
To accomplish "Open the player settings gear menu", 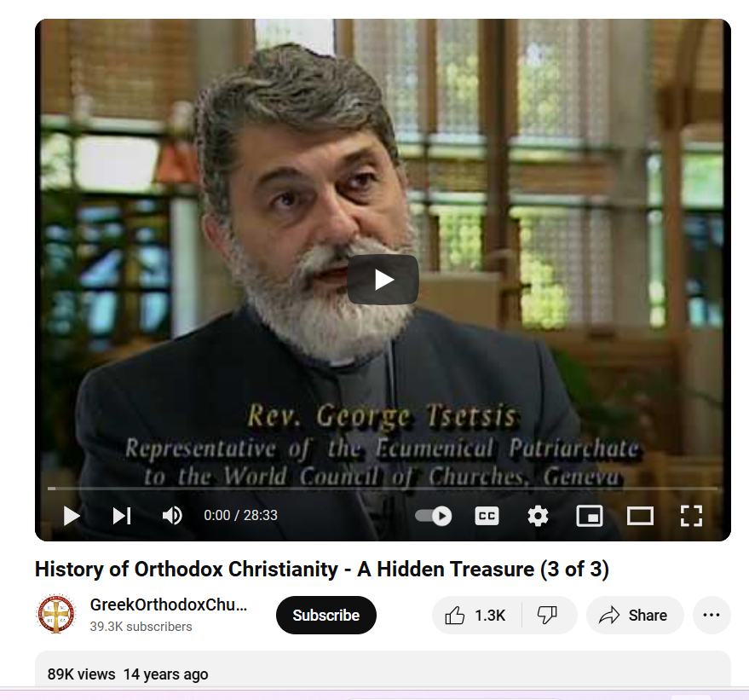I will [538, 516].
